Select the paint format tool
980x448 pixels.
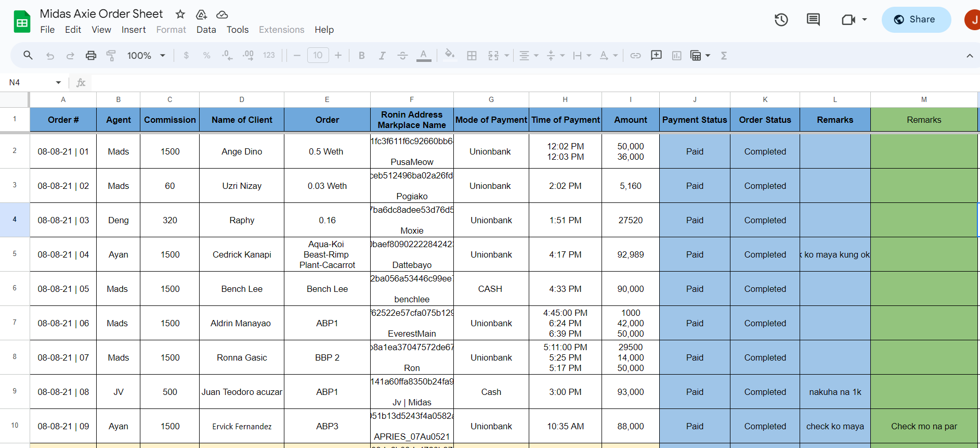(x=111, y=55)
